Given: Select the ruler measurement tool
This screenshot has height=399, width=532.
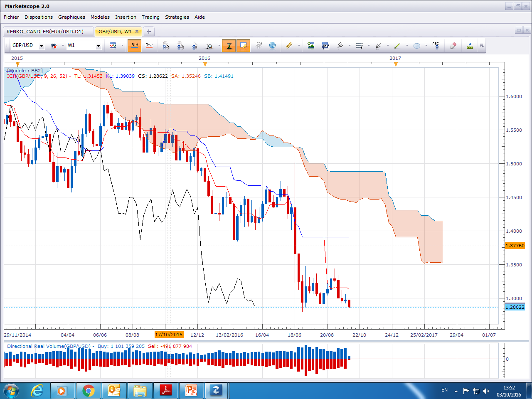Looking at the screenshot, I should (289, 46).
